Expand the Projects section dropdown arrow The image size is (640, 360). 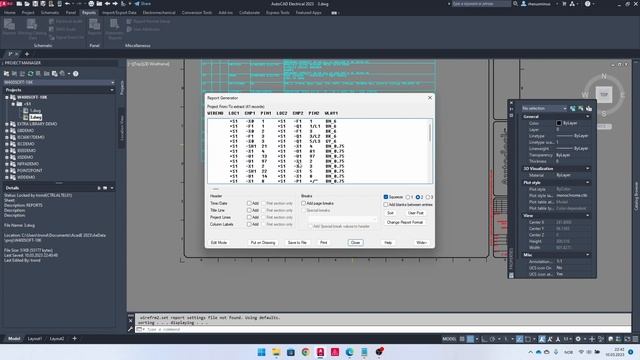pyautogui.click(x=112, y=90)
